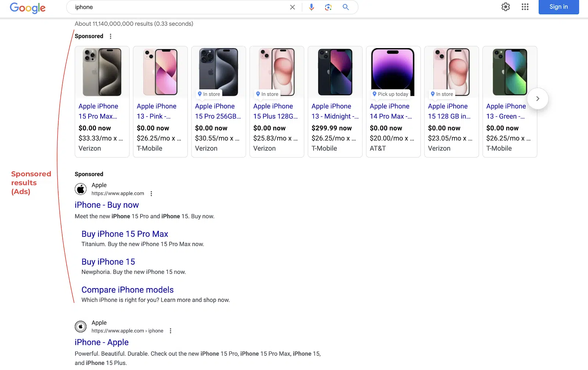Open the iPhone 13 Pink product image
This screenshot has width=588, height=370.
pyautogui.click(x=160, y=72)
